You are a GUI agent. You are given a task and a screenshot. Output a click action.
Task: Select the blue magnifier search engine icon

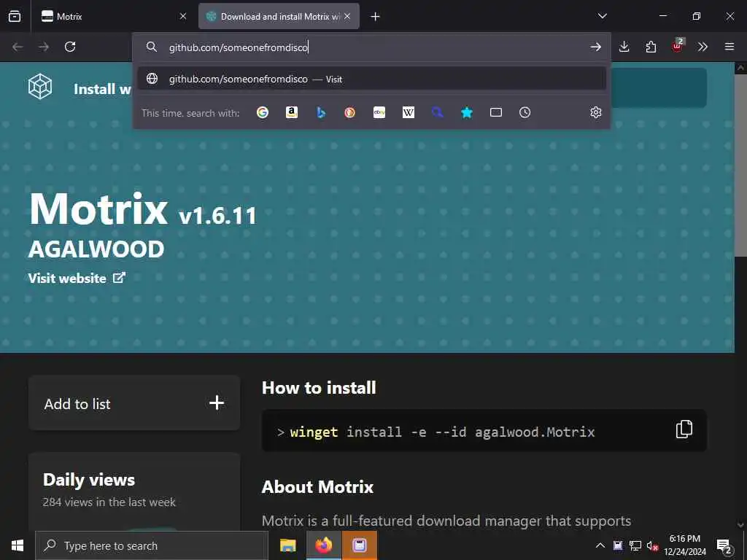[x=438, y=112]
